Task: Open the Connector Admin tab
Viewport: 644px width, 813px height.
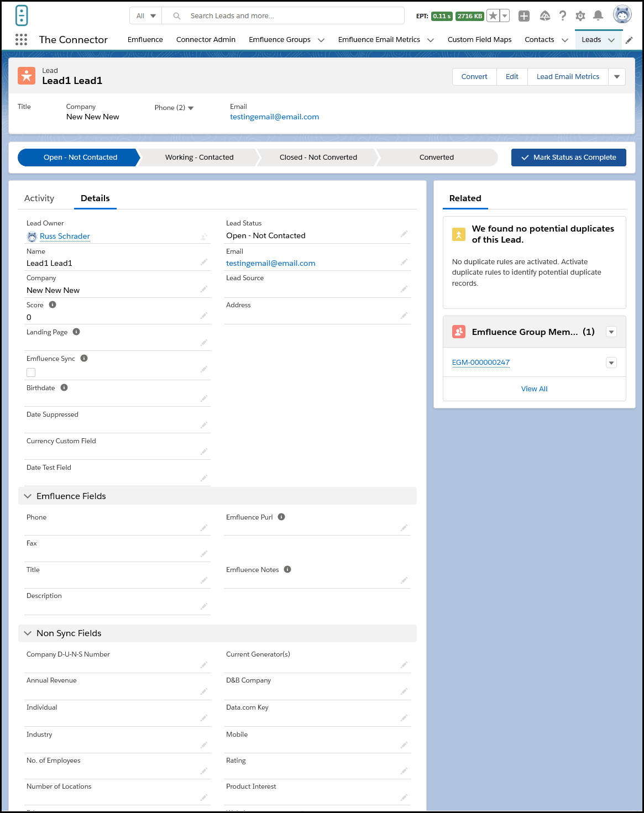Action: pos(206,40)
